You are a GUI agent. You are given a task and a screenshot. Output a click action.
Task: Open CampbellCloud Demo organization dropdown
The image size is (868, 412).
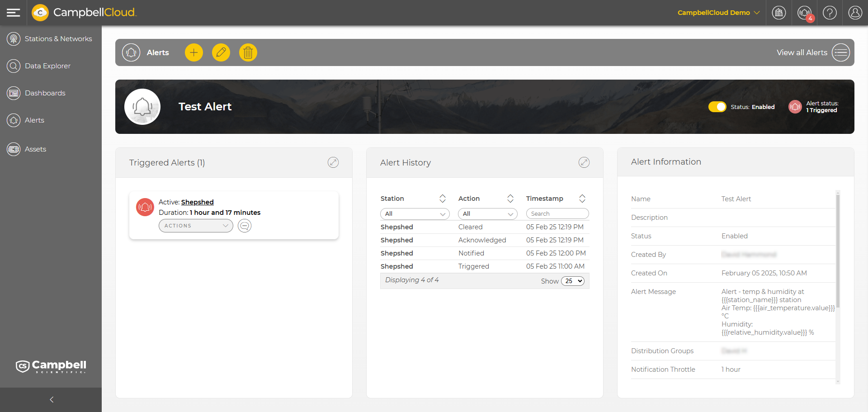pyautogui.click(x=718, y=13)
